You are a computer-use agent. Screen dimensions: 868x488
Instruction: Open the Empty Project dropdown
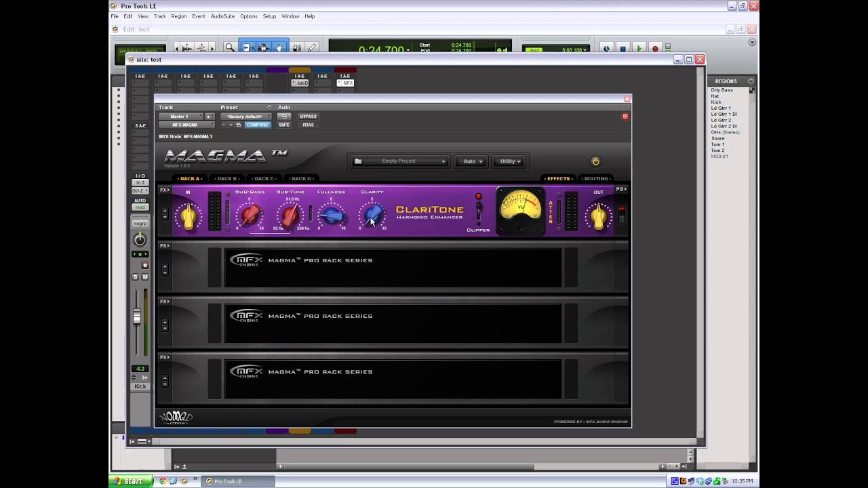pos(400,161)
